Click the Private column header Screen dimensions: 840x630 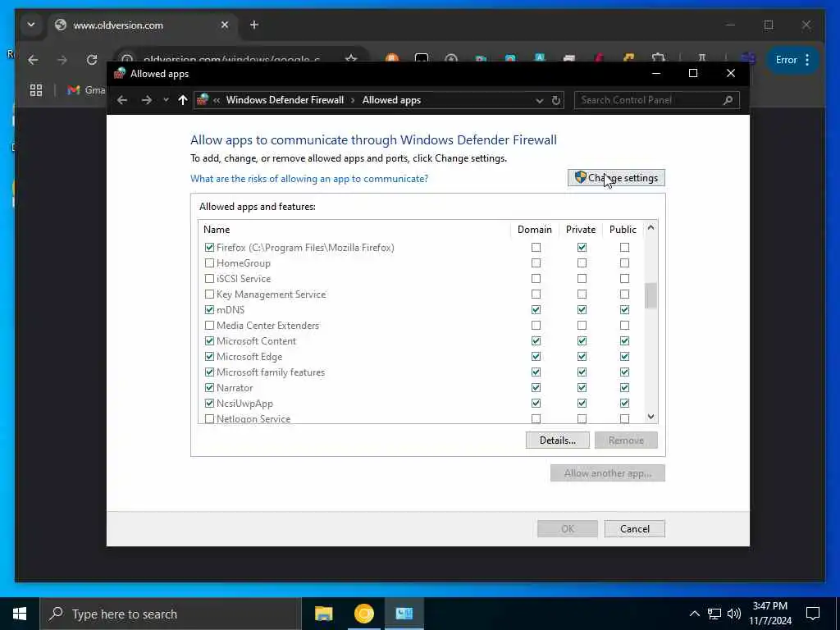[581, 230]
